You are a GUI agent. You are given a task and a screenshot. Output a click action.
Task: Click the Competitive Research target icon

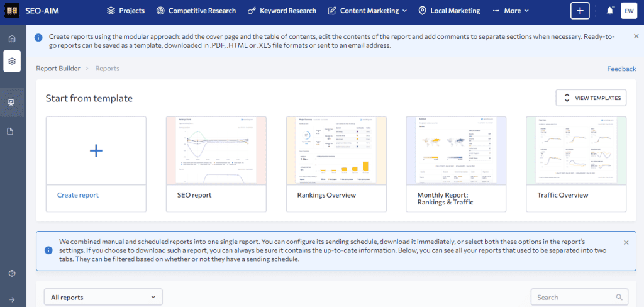160,11
